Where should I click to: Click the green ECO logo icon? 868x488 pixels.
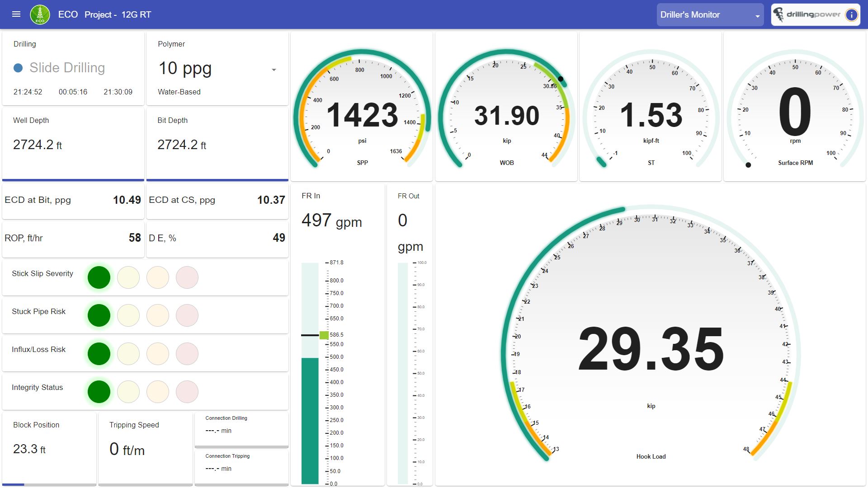pos(40,14)
